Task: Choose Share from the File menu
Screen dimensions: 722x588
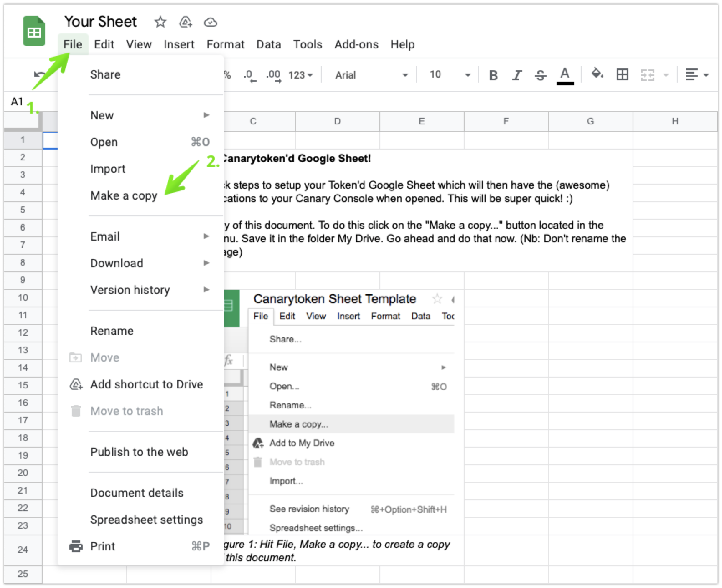Action: click(141, 74)
